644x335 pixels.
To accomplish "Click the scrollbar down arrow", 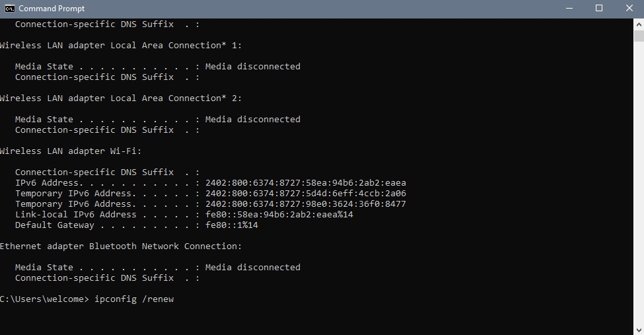I will pyautogui.click(x=639, y=330).
